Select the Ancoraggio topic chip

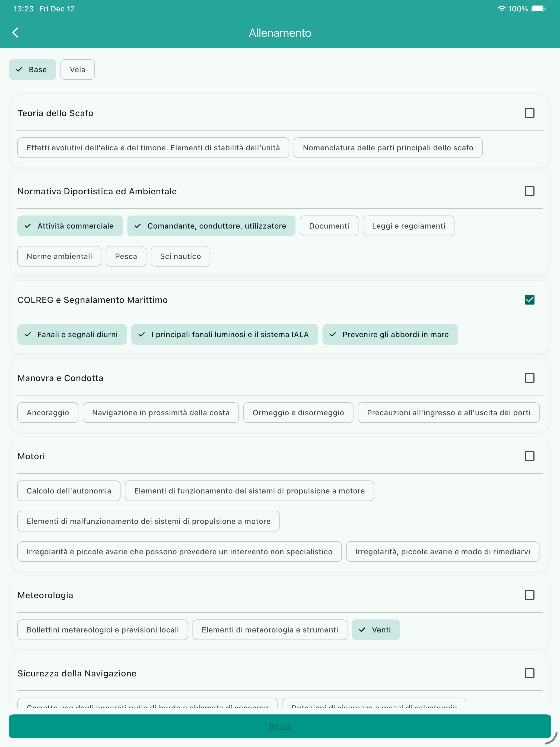[x=48, y=413]
